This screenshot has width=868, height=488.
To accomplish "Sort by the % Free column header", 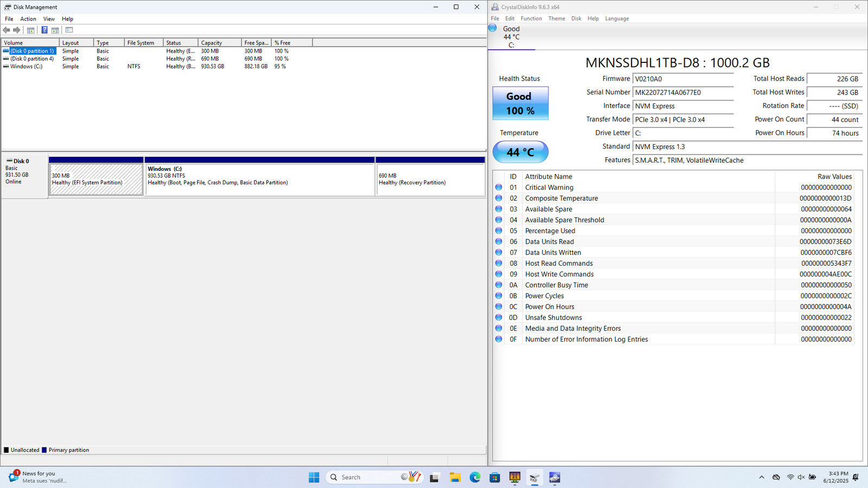I will point(292,43).
